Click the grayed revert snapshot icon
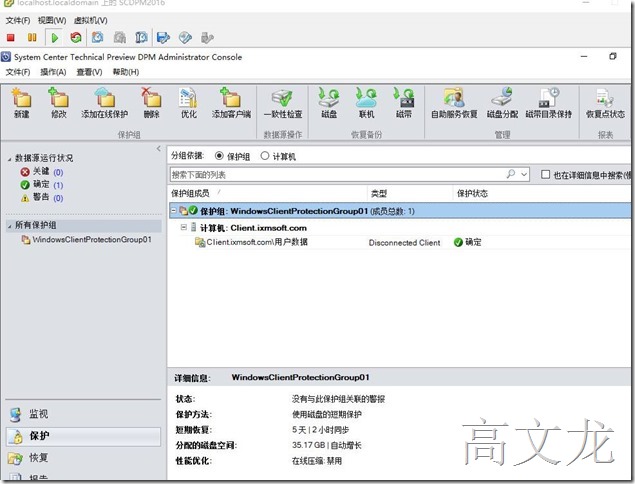Viewport: 635px width, 484px height. (119, 38)
